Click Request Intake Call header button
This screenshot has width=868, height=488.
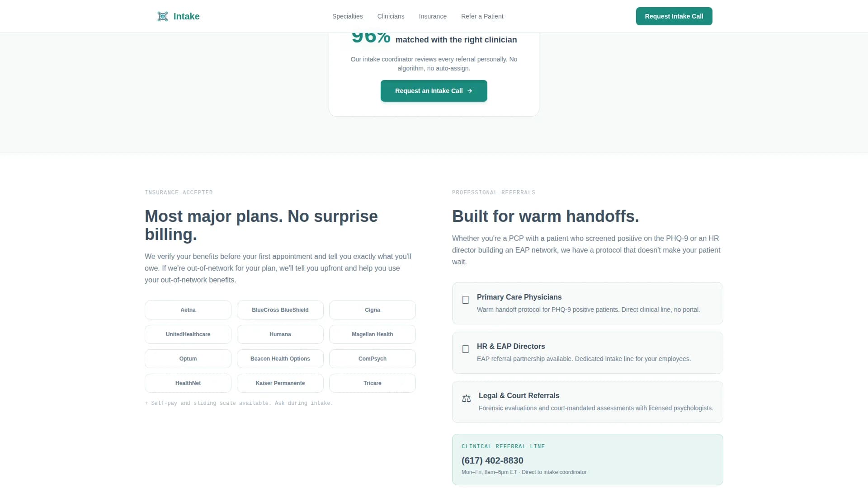coord(674,16)
